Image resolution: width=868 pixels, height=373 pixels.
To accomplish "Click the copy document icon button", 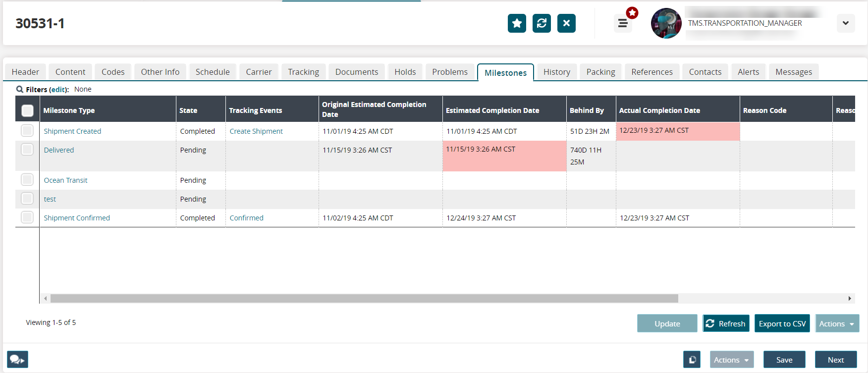I will (x=692, y=360).
